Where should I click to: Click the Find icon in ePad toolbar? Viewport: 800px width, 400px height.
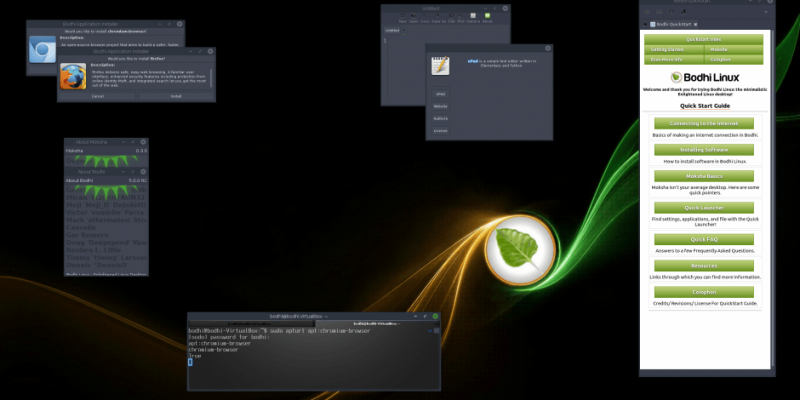pos(461,18)
